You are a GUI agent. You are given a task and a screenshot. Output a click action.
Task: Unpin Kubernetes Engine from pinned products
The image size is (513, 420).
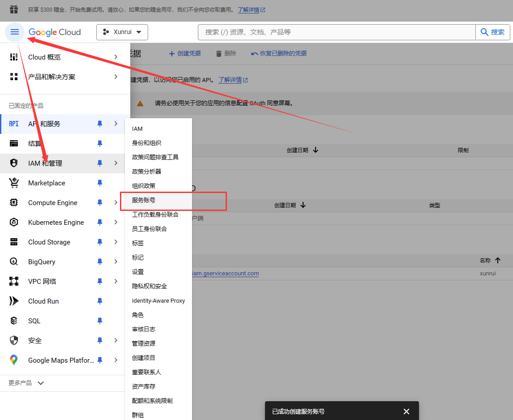pyautogui.click(x=100, y=222)
